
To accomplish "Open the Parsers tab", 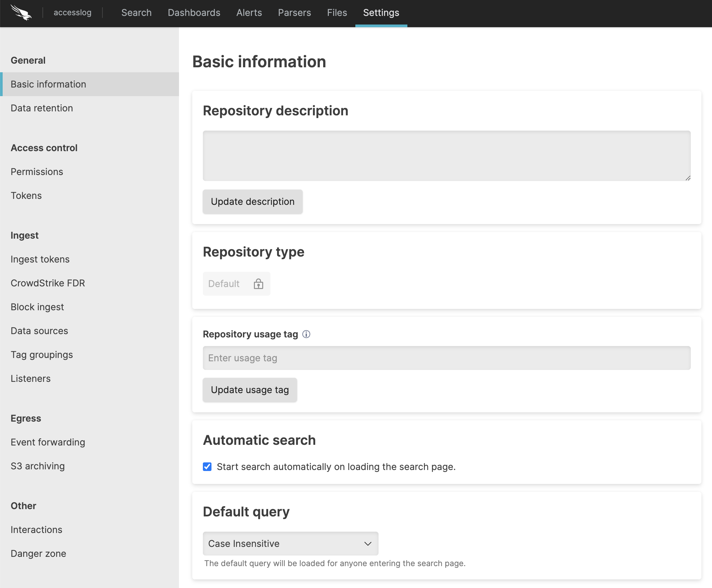I will coord(294,13).
